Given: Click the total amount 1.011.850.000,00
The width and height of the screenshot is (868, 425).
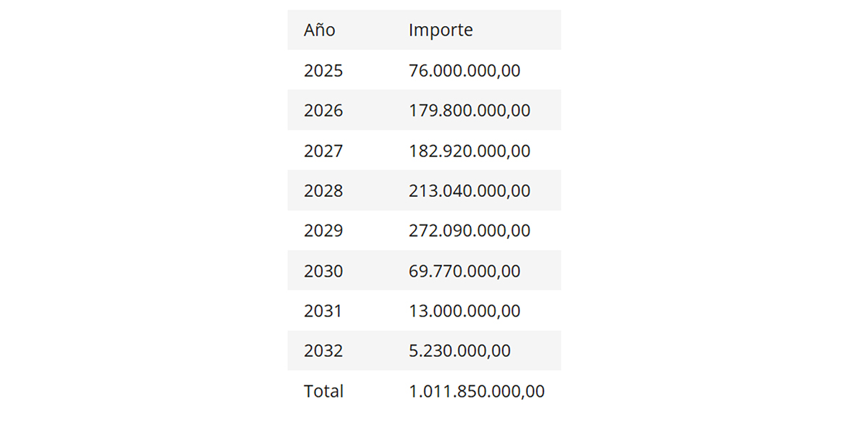Looking at the screenshot, I should tap(477, 392).
